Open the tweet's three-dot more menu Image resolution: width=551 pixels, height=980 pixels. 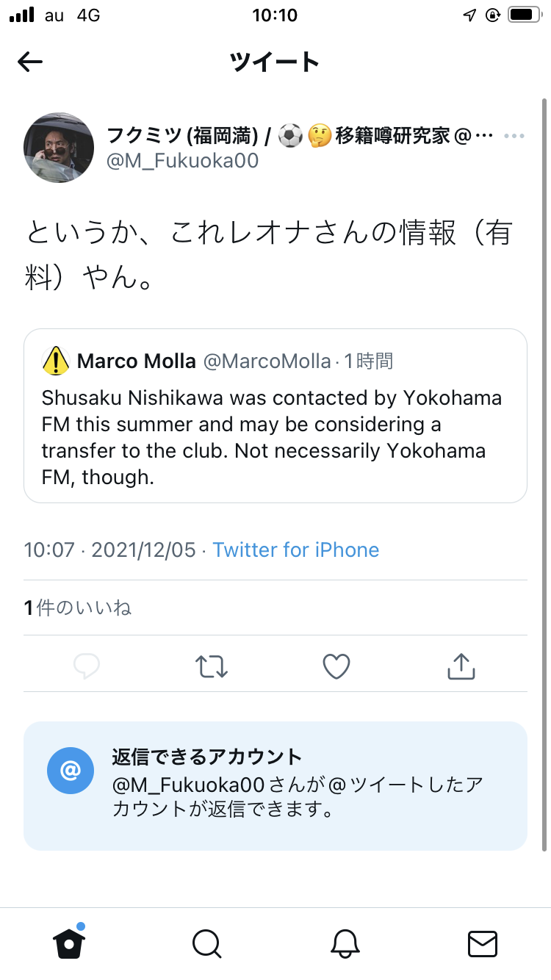(514, 137)
